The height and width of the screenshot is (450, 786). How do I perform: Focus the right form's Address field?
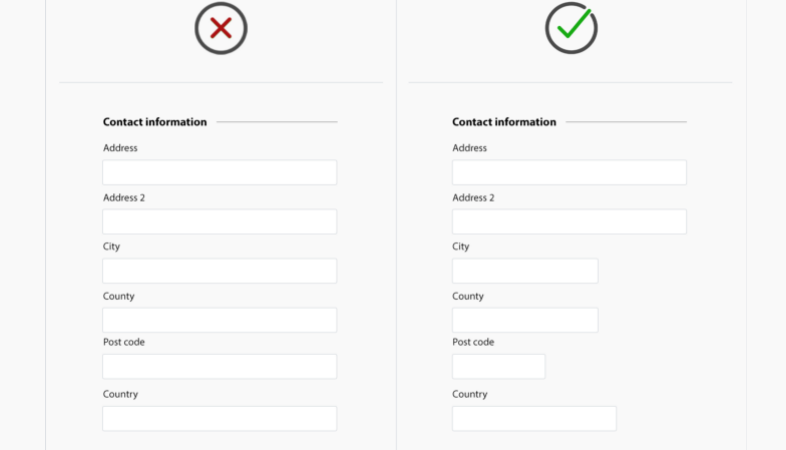pyautogui.click(x=569, y=172)
